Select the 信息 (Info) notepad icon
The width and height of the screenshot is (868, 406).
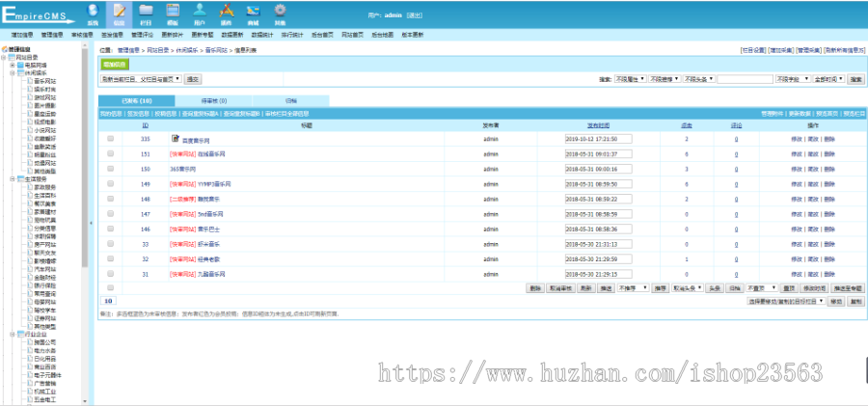pyautogui.click(x=119, y=14)
